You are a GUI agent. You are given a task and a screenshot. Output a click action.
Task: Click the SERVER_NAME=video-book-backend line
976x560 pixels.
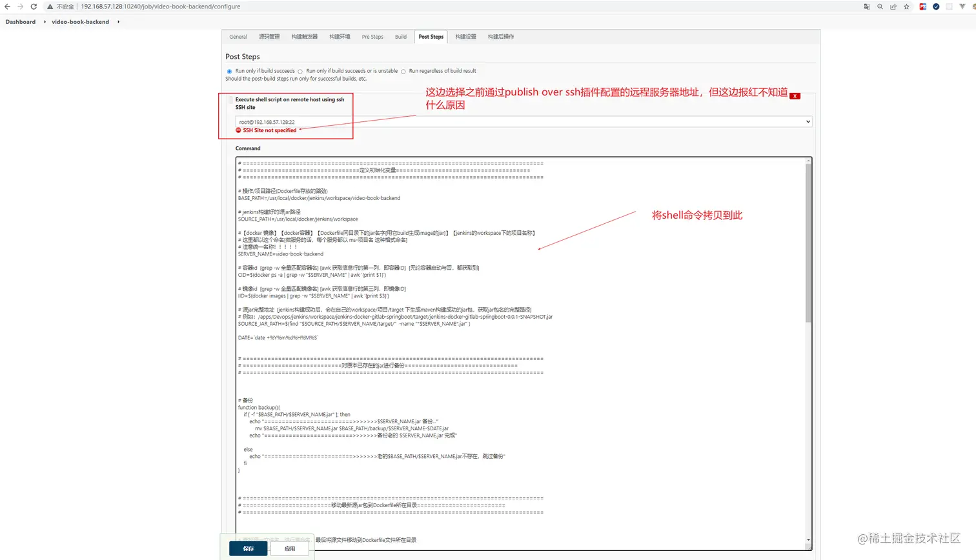click(281, 254)
